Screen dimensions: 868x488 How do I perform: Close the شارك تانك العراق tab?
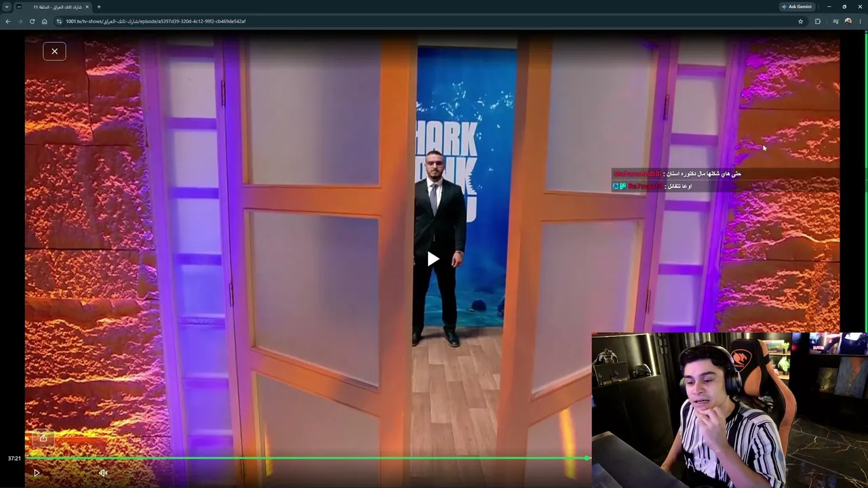pyautogui.click(x=87, y=7)
